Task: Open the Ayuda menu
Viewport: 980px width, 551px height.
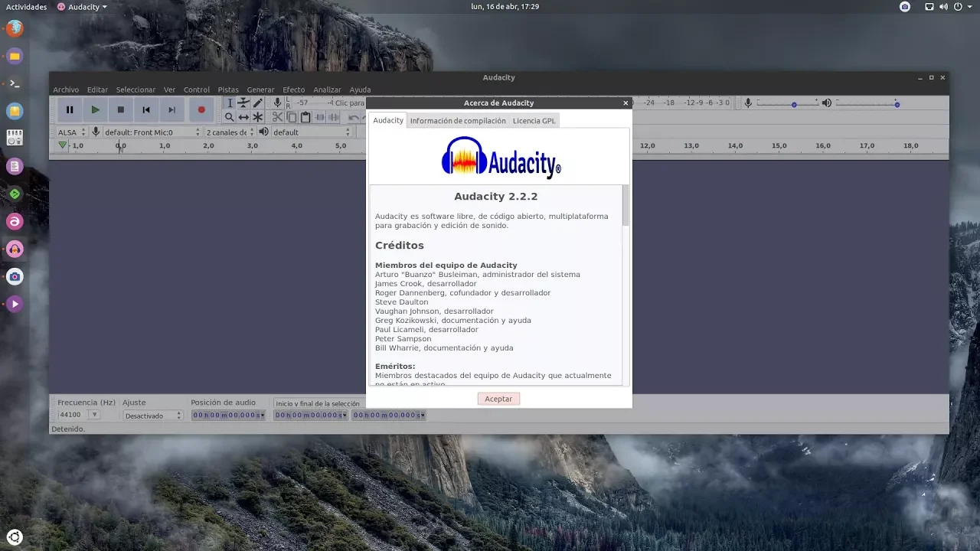Action: coord(360,90)
